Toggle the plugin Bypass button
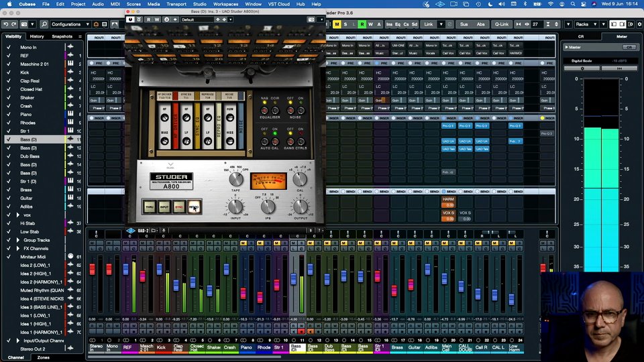The image size is (644, 362). pos(140,19)
